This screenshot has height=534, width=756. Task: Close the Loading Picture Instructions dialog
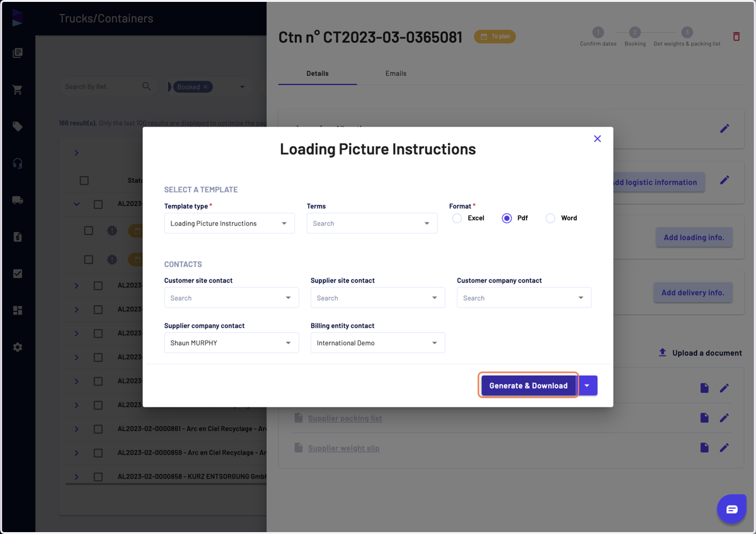click(x=597, y=139)
